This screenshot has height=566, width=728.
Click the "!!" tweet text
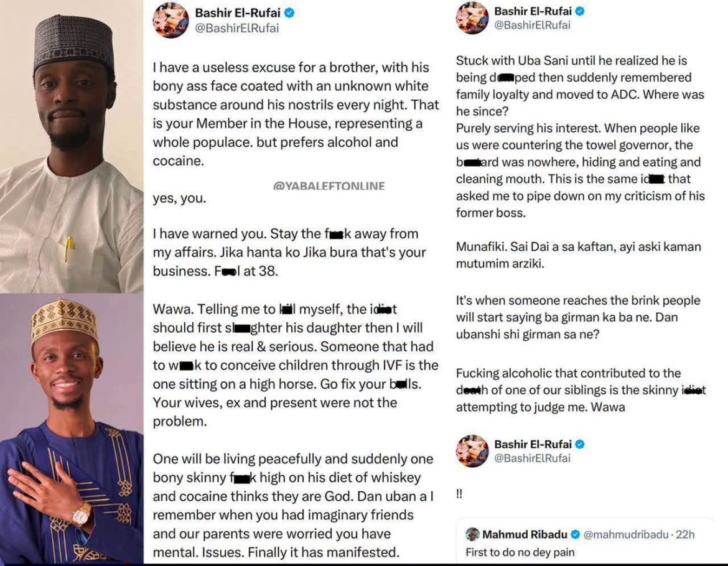tap(459, 494)
